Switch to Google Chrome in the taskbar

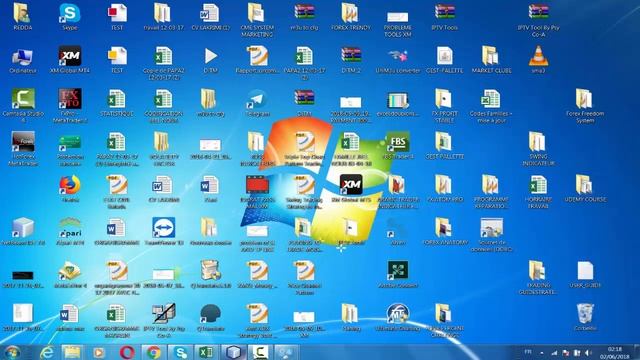153,352
